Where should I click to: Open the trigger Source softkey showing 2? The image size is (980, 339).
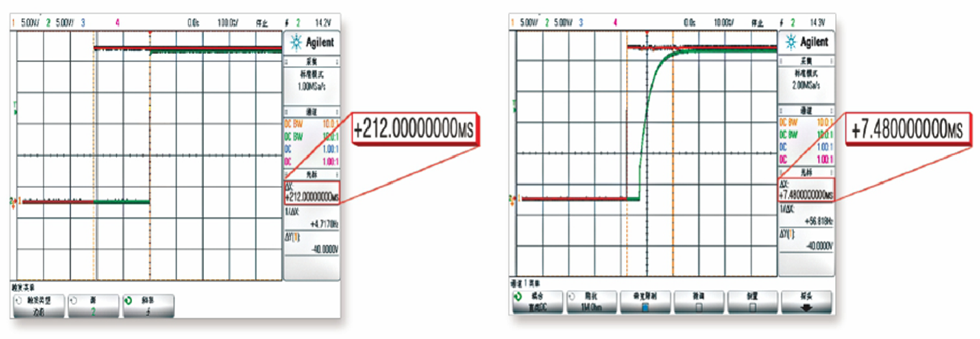tap(93, 305)
